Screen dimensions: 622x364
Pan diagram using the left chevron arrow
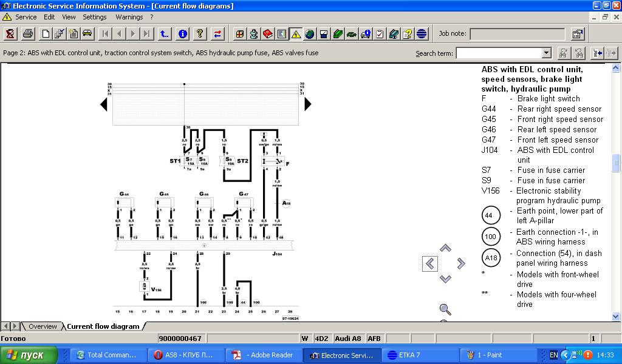pyautogui.click(x=430, y=263)
